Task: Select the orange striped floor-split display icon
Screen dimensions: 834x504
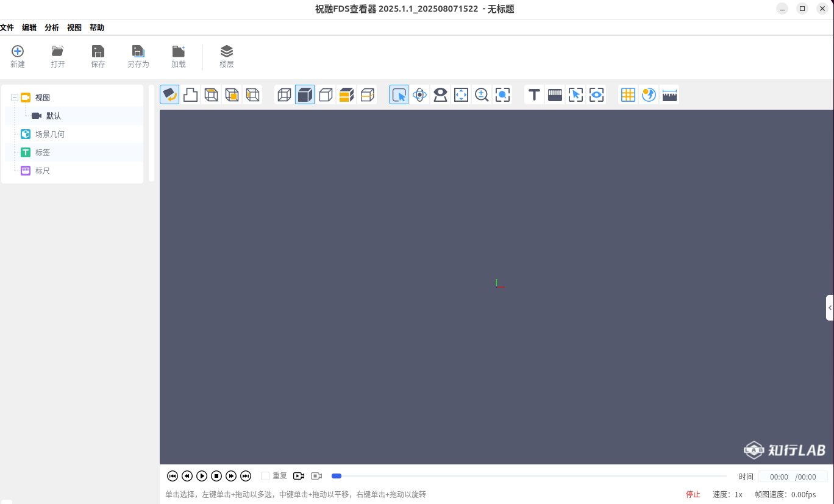Action: point(346,94)
